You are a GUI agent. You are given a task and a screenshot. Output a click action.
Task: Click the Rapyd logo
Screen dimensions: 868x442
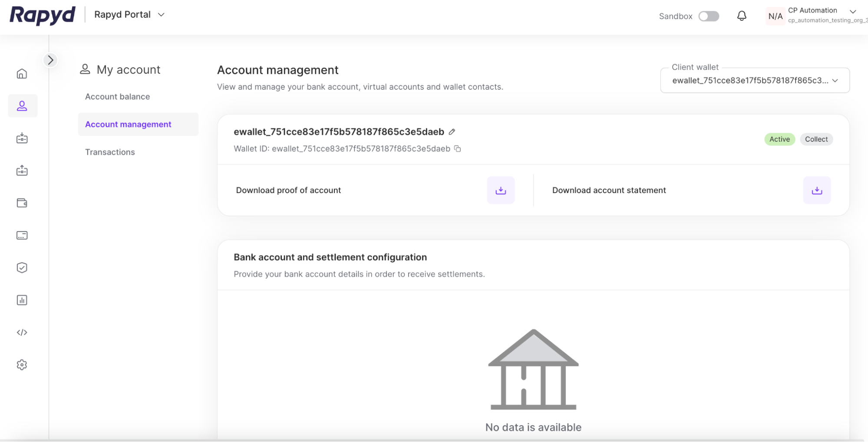pyautogui.click(x=43, y=15)
